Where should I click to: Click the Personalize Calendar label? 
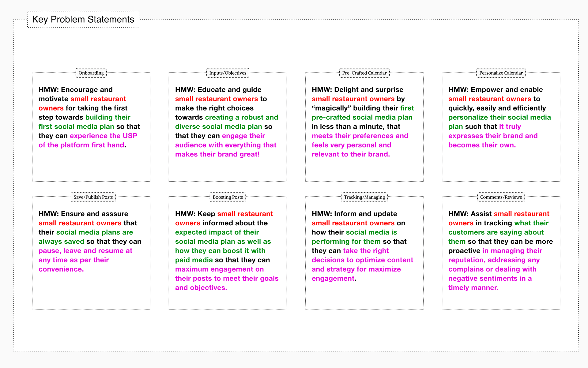pos(501,73)
